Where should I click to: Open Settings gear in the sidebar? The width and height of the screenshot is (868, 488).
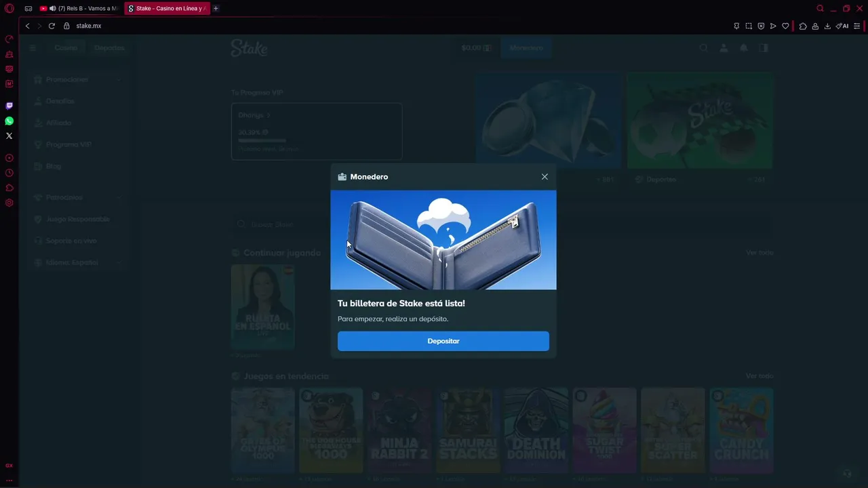9,203
